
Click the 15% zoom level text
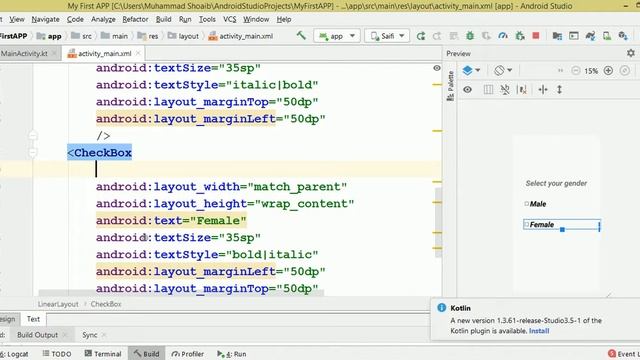(x=591, y=71)
